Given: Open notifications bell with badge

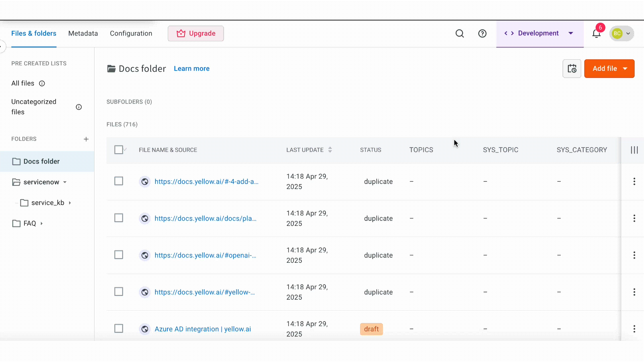Looking at the screenshot, I should pos(596,34).
